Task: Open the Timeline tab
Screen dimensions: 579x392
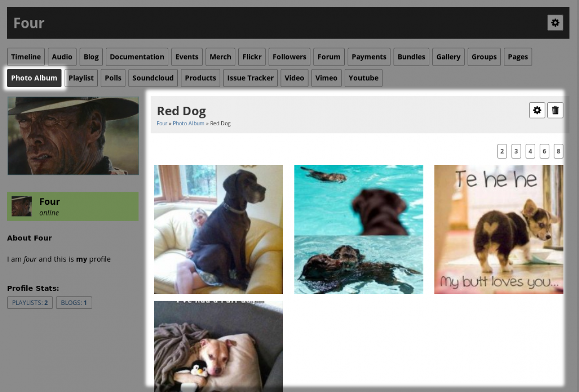Action: click(x=26, y=57)
